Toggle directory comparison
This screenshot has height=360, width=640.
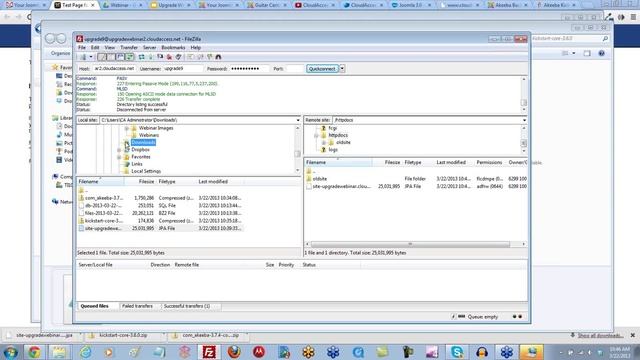(200, 57)
